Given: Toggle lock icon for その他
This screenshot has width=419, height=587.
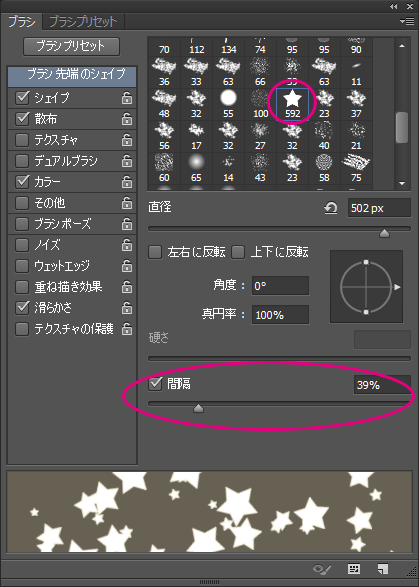Looking at the screenshot, I should [127, 203].
